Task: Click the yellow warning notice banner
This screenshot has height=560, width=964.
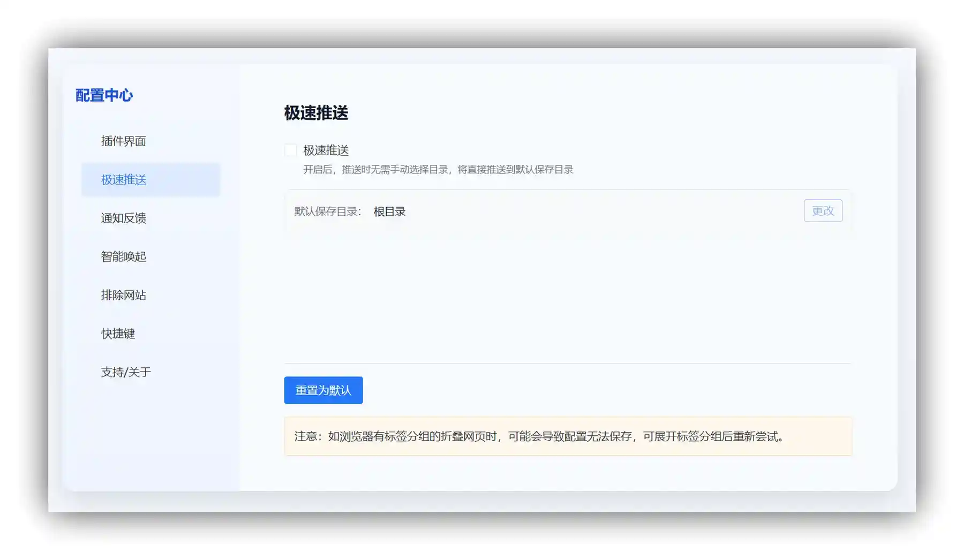Action: [x=567, y=437]
